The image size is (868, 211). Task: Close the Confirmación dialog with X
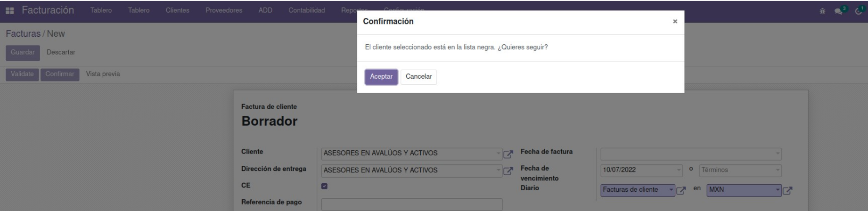(675, 22)
